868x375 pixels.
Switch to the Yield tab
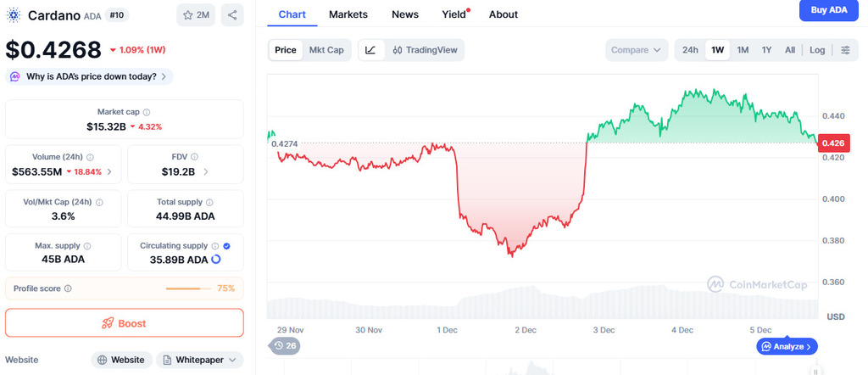tap(453, 14)
